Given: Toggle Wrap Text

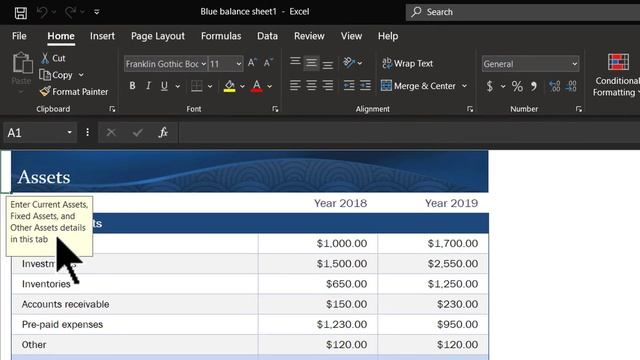Looking at the screenshot, I should click(407, 63).
